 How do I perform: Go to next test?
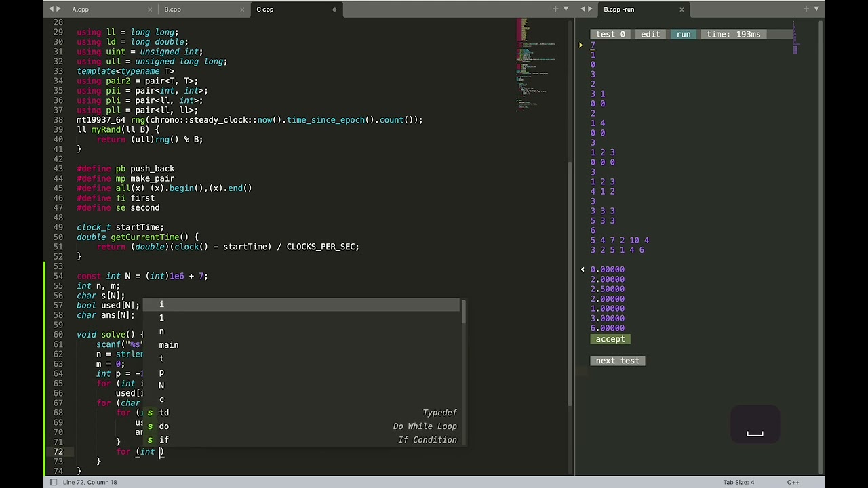tap(617, 361)
